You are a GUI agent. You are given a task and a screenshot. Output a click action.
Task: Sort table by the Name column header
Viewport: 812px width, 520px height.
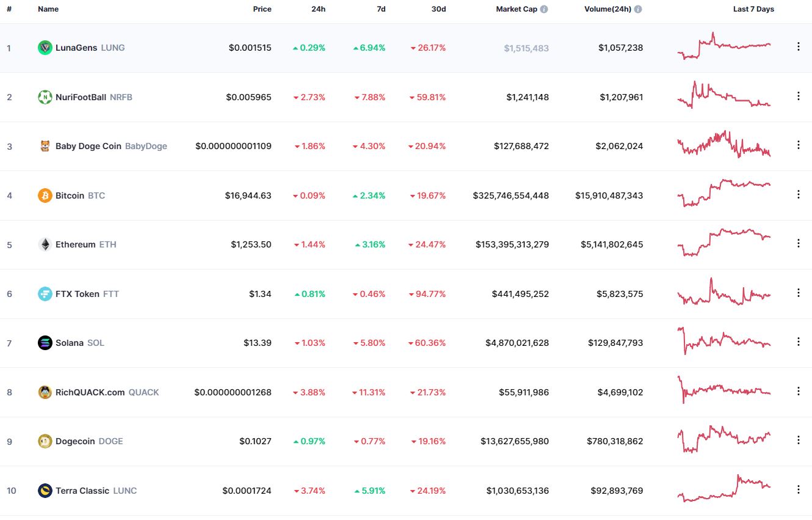pyautogui.click(x=48, y=9)
